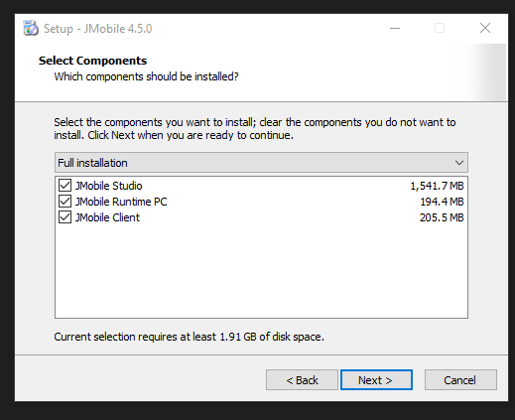515x420 pixels.
Task: Select the JMobile Runtime PC component label
Action: 121,202
